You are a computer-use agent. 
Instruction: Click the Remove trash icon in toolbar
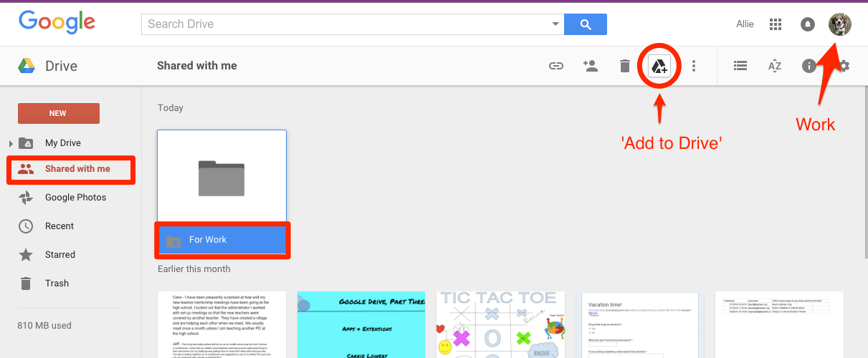click(x=624, y=66)
